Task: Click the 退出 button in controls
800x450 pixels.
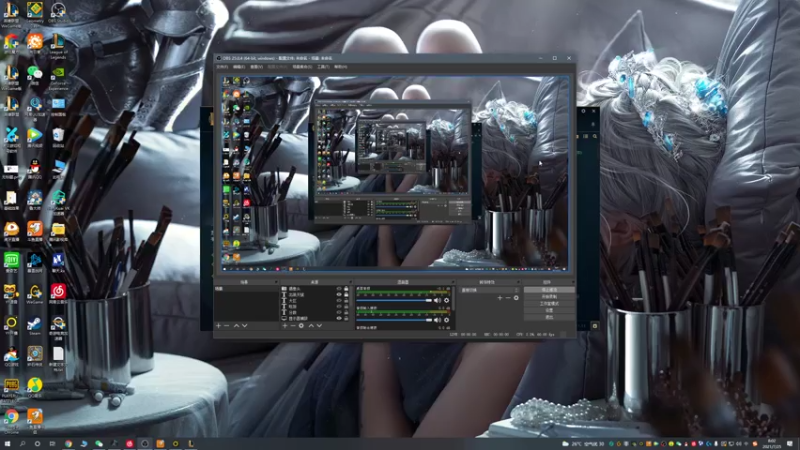Action: coord(549,317)
